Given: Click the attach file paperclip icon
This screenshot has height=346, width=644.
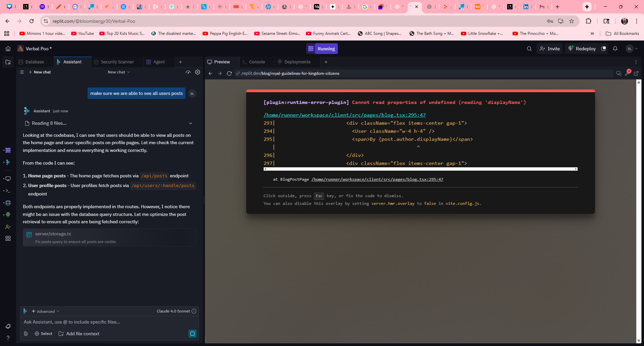Looking at the screenshot, I should pyautogui.click(x=26, y=334).
